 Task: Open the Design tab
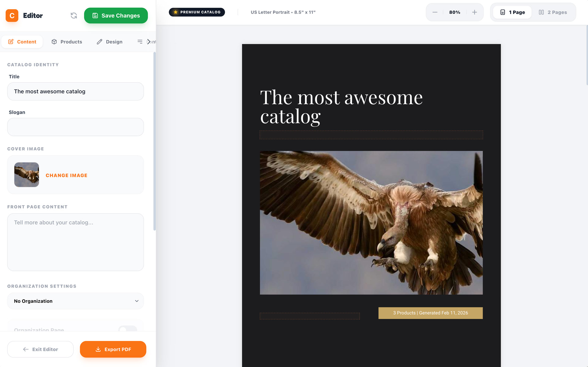(110, 42)
